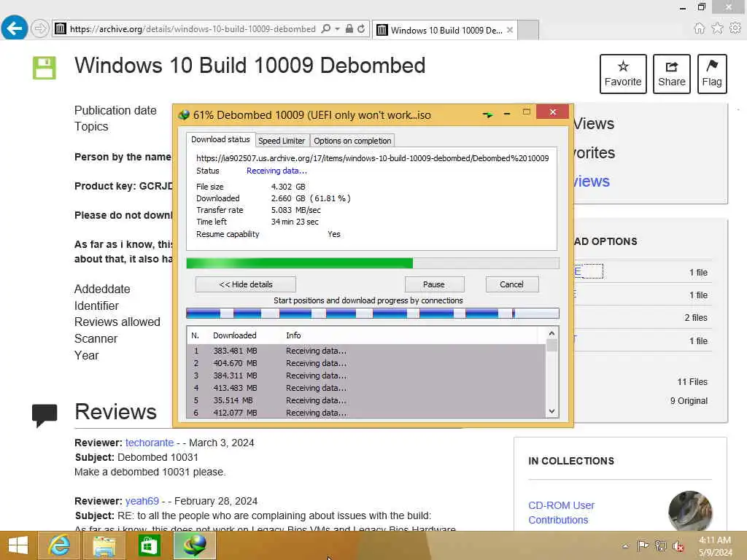This screenshot has width=747, height=560.
Task: Close the 61% Debombed 10009 download dialog
Action: click(x=553, y=112)
